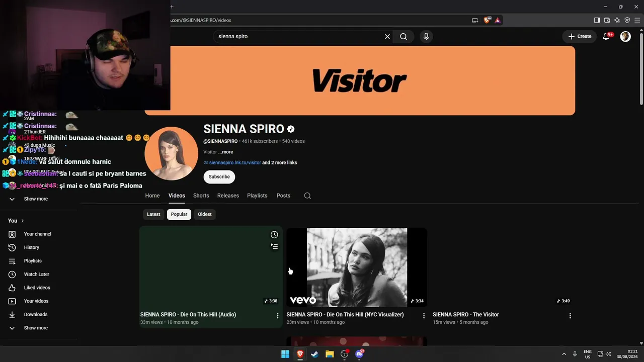Viewport: 644px width, 362px height.
Task: Toggle the Brave sidebar panel icon
Action: pyautogui.click(x=597, y=20)
